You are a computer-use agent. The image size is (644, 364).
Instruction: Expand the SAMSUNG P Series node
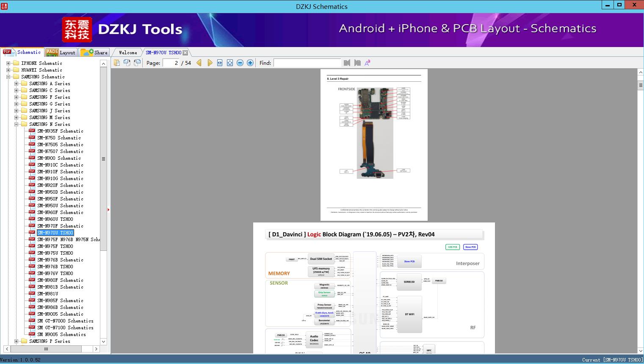coord(16,341)
